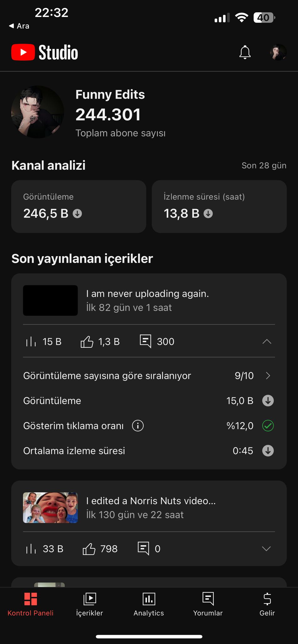Viewport: 298px width, 644px height.
Task: Open the views ranking 9/10 chevron
Action: point(268,375)
